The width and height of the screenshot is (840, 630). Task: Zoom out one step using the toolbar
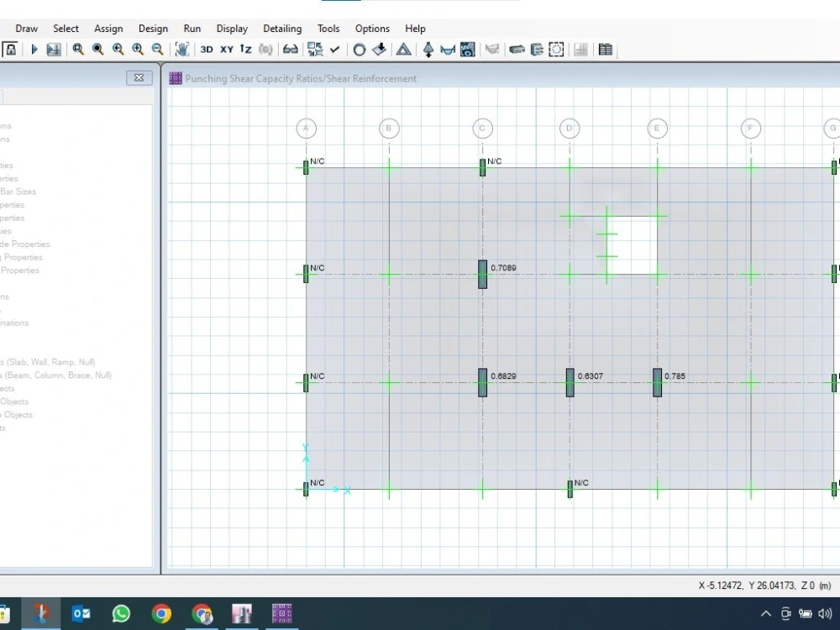[x=157, y=49]
